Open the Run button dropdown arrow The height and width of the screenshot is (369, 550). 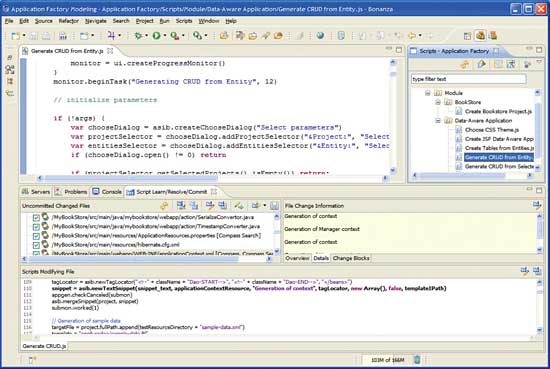point(165,36)
